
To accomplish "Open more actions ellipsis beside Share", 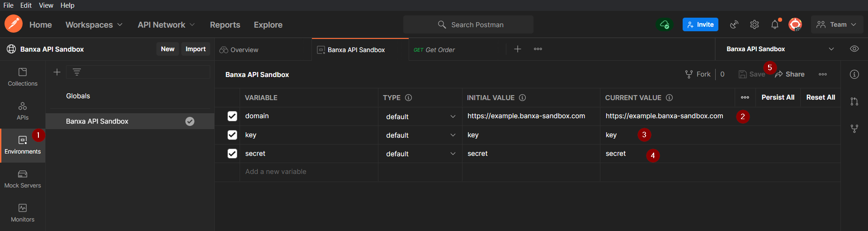I will (x=823, y=74).
